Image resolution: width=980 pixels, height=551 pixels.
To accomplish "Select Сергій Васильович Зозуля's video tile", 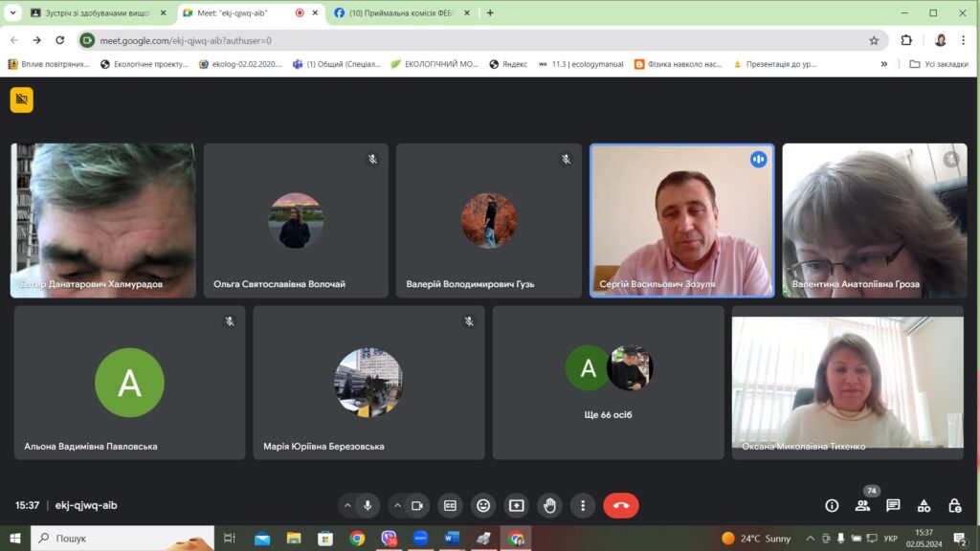I will tap(681, 220).
